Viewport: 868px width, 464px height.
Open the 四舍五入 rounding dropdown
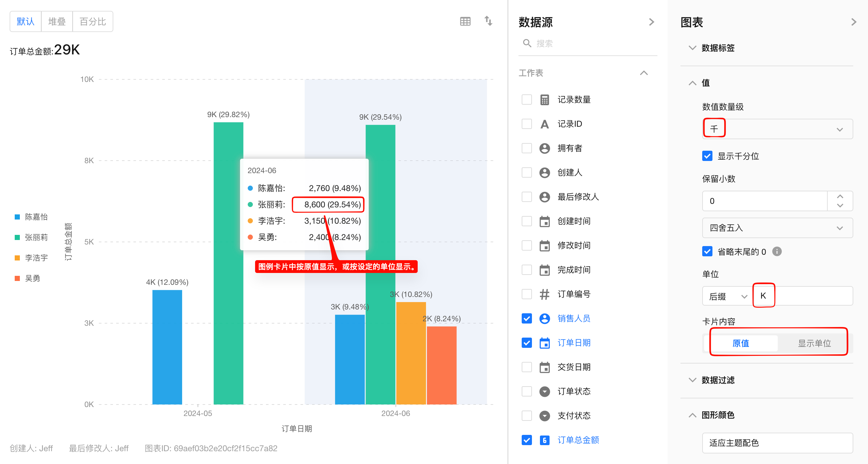point(777,228)
